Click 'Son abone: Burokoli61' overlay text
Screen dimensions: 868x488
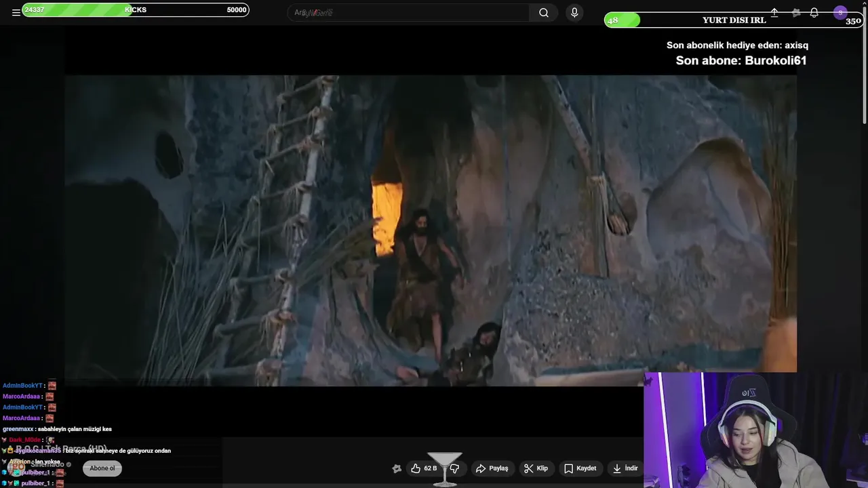click(741, 60)
